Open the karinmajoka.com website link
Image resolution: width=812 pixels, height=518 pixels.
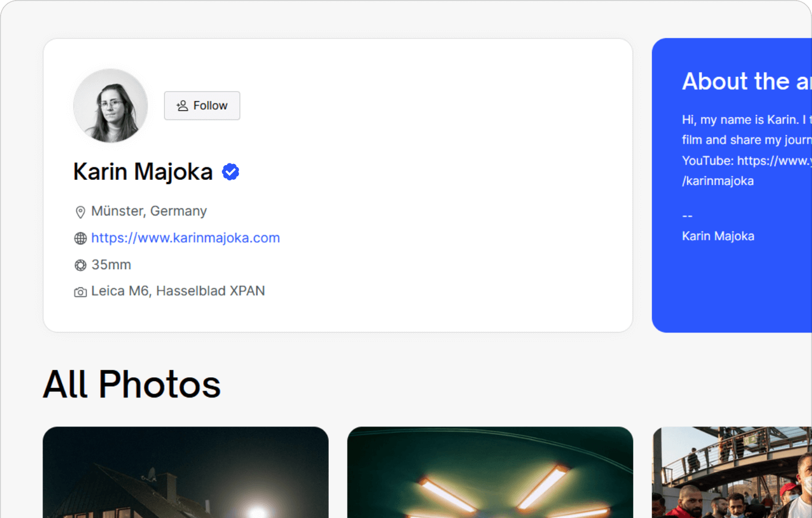coord(186,238)
